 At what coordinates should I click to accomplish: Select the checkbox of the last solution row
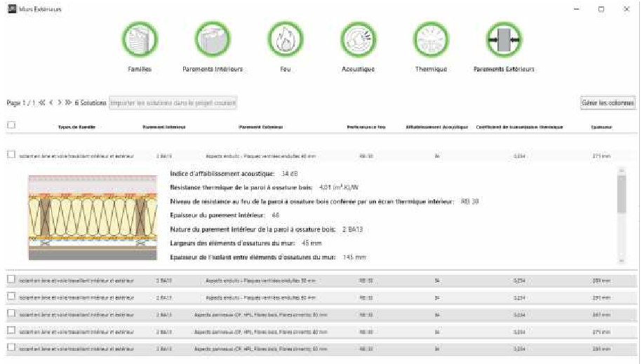pos(11,348)
